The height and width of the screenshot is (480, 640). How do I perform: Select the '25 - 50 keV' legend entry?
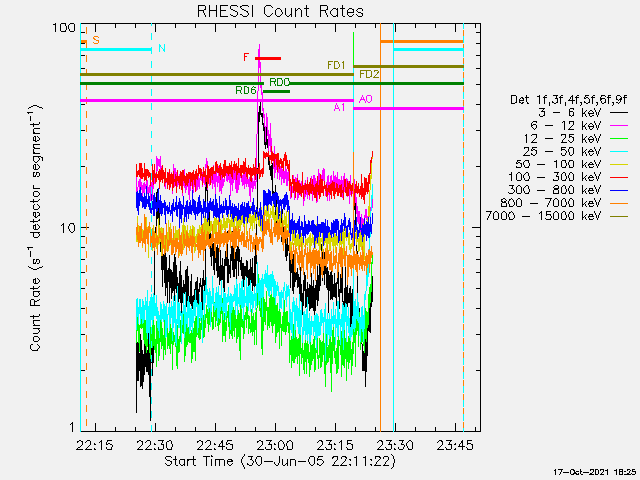[576, 151]
